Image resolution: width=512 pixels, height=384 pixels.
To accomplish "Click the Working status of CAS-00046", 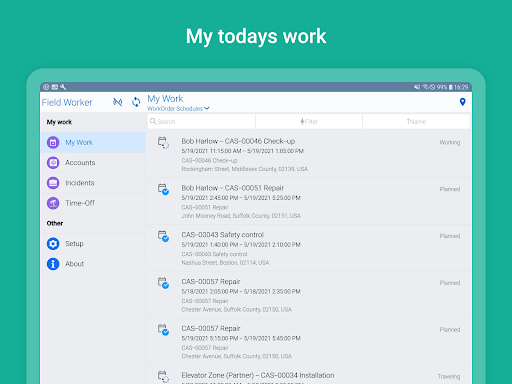I will [x=450, y=142].
